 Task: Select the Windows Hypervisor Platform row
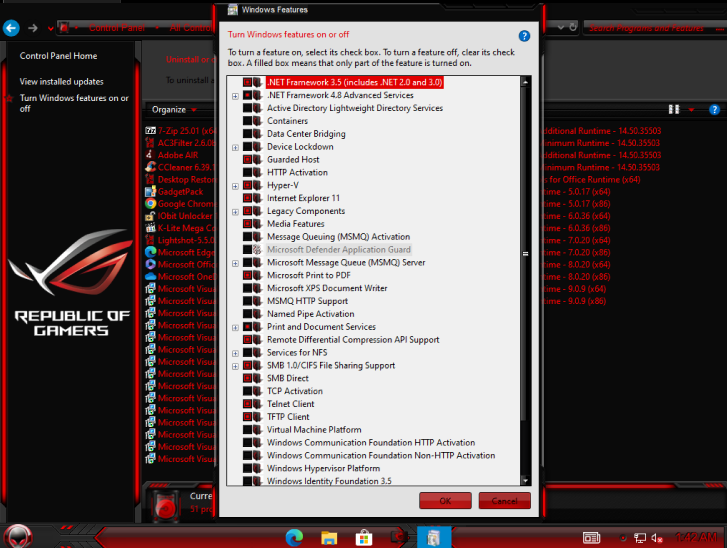pyautogui.click(x=323, y=468)
